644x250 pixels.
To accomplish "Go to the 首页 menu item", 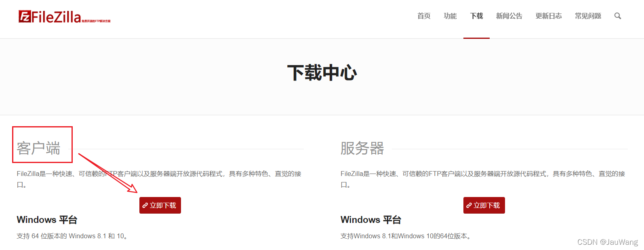I will point(424,16).
